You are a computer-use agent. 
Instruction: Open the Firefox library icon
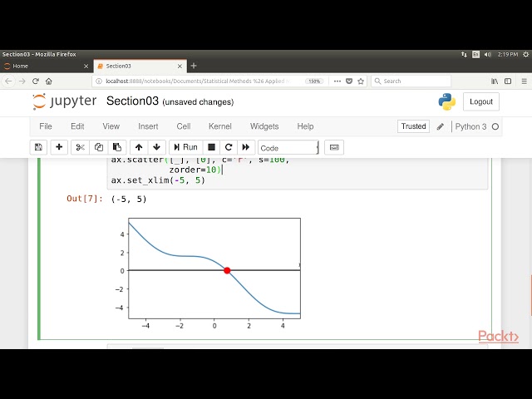(495, 81)
